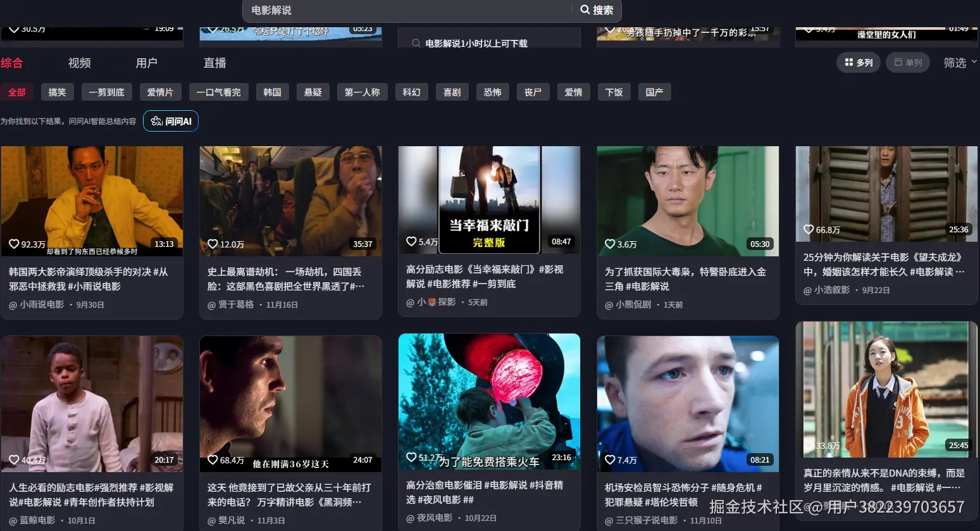Image resolution: width=980 pixels, height=531 pixels.
Task: Click the 搜索 search button
Action: click(597, 10)
